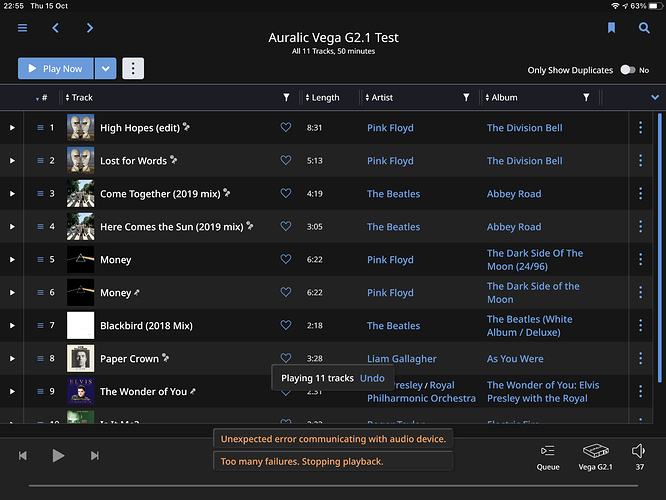The image size is (666, 500).
Task: Open the Come Together row three-dot menu
Action: pyautogui.click(x=641, y=194)
